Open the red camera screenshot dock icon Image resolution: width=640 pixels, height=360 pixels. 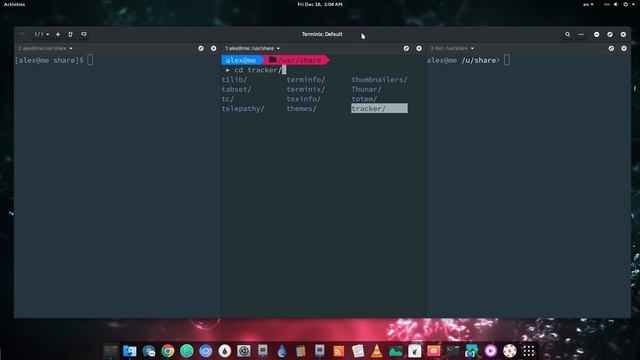click(x=433, y=351)
